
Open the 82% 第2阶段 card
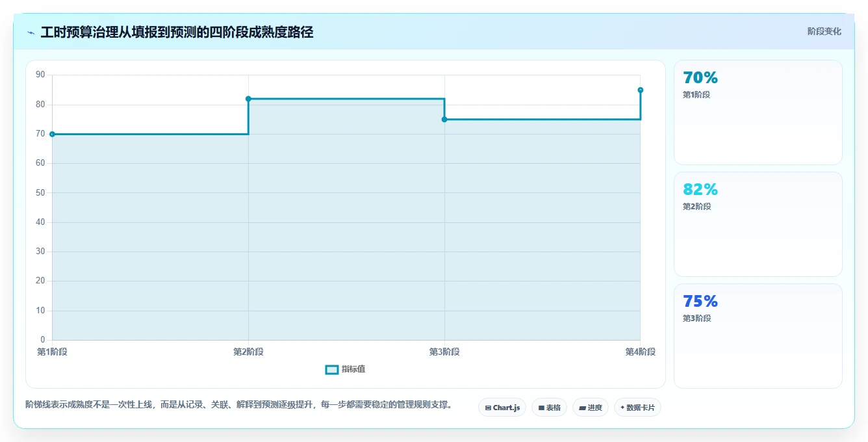pyautogui.click(x=758, y=224)
